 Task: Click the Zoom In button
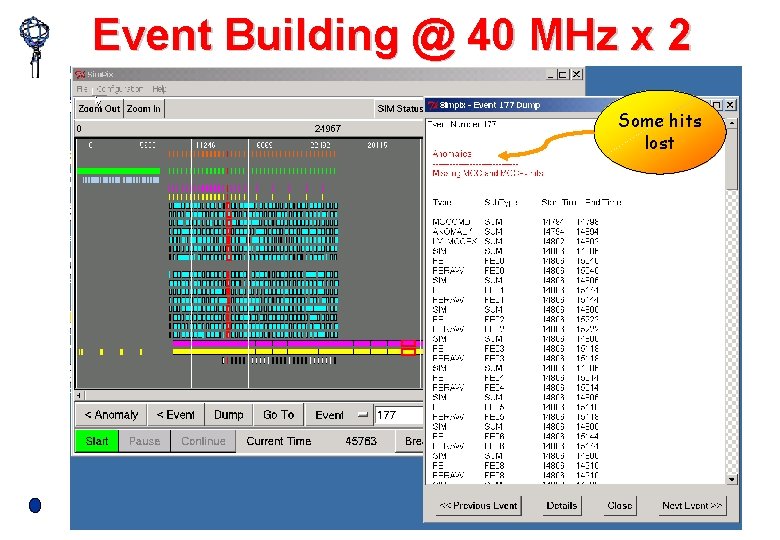click(143, 108)
